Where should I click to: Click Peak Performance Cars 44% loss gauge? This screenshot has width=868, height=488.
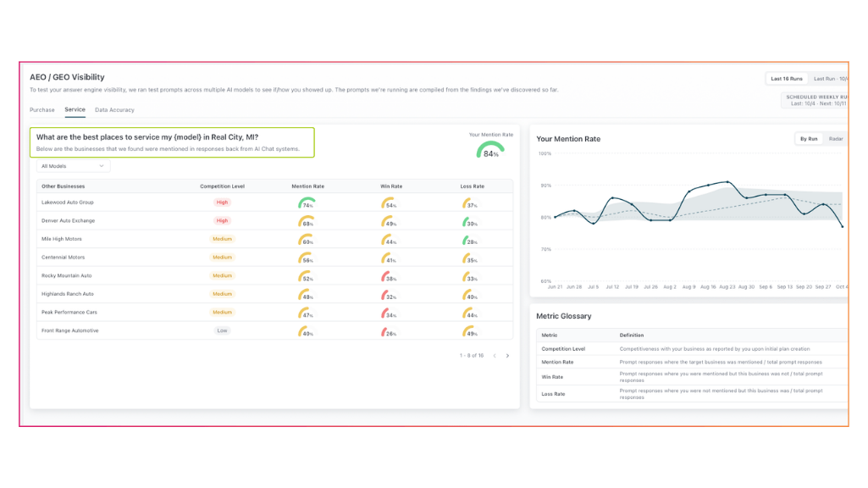470,313
